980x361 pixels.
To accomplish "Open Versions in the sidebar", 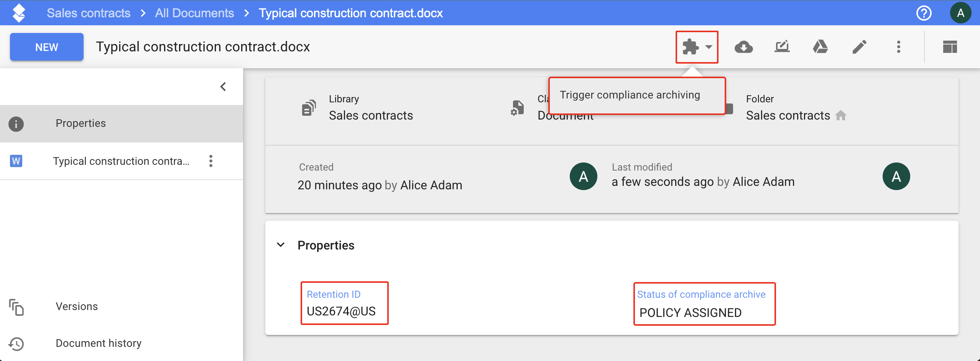I will (77, 307).
